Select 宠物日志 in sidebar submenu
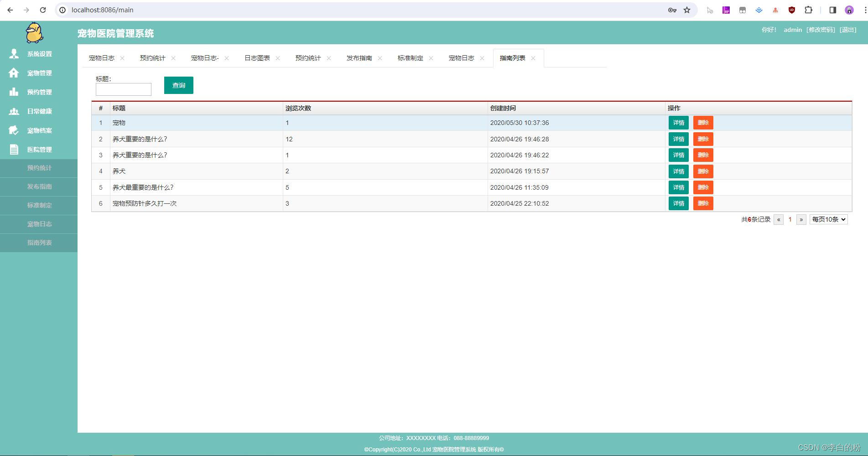The height and width of the screenshot is (456, 868). tap(39, 224)
